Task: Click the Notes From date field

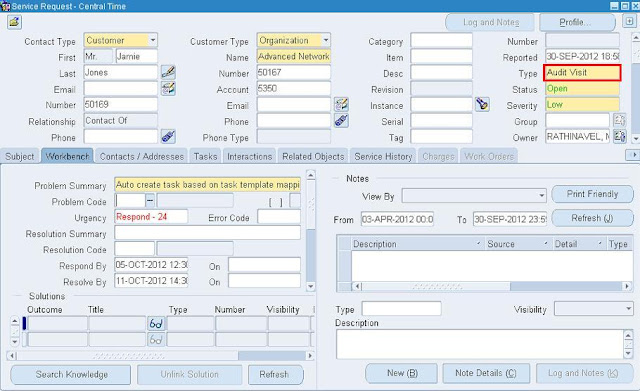Action: [x=397, y=219]
